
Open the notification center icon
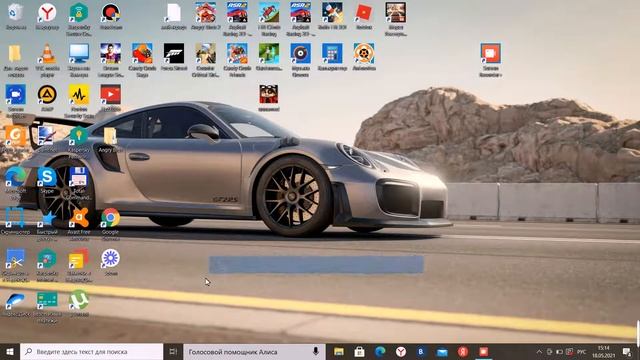pos(627,351)
